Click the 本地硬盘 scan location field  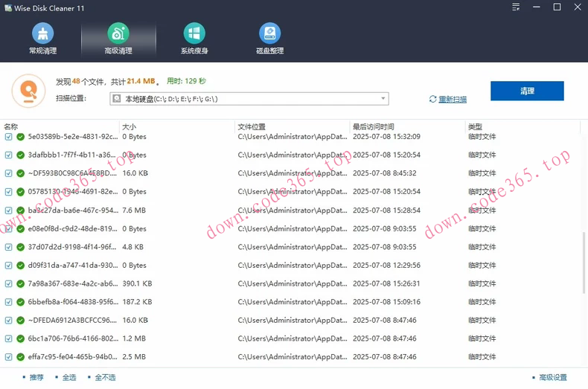click(249, 99)
